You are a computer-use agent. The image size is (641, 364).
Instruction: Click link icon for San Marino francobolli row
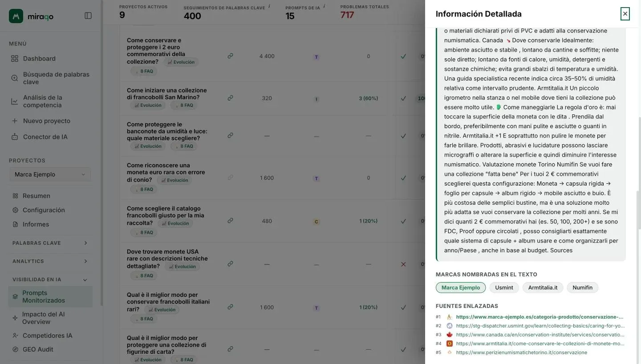point(230,98)
